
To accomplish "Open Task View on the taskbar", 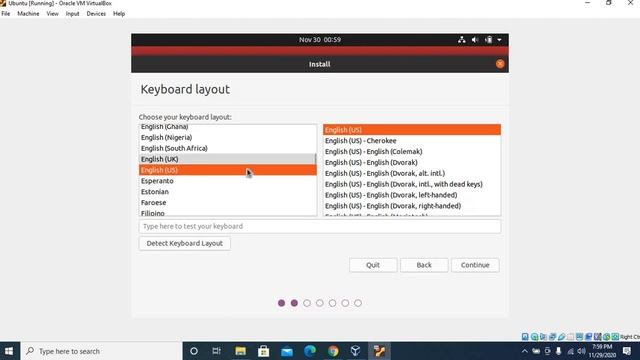I will coord(216,351).
